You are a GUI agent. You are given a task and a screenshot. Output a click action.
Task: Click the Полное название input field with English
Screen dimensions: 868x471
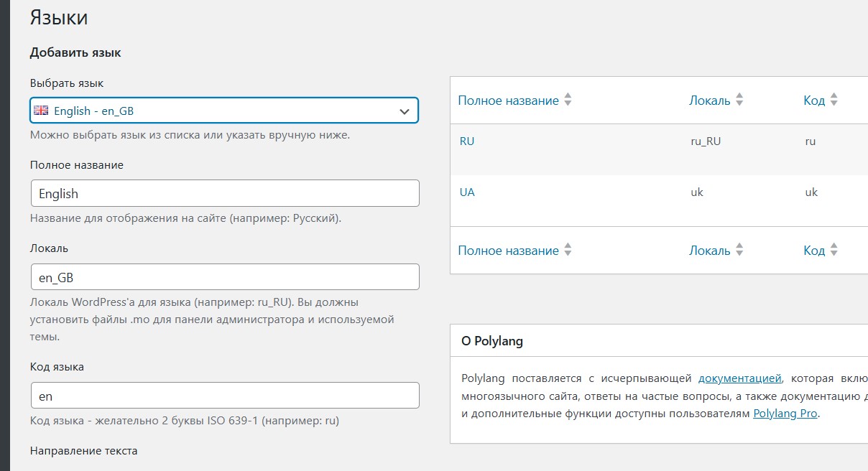pyautogui.click(x=224, y=194)
